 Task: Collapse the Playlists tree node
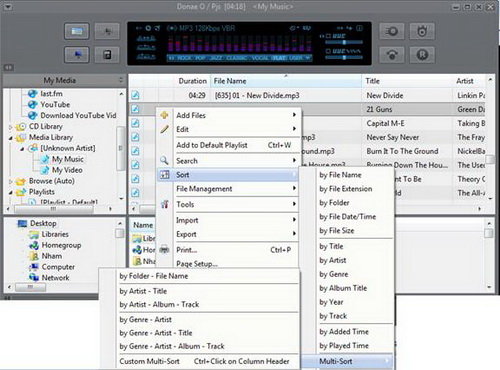point(10,192)
